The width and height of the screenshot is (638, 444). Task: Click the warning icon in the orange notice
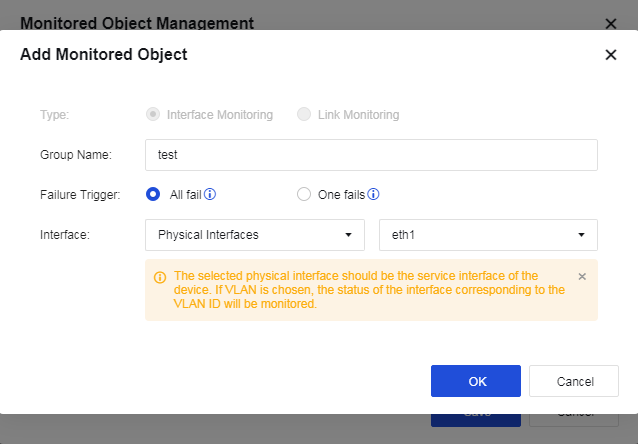[x=160, y=277]
